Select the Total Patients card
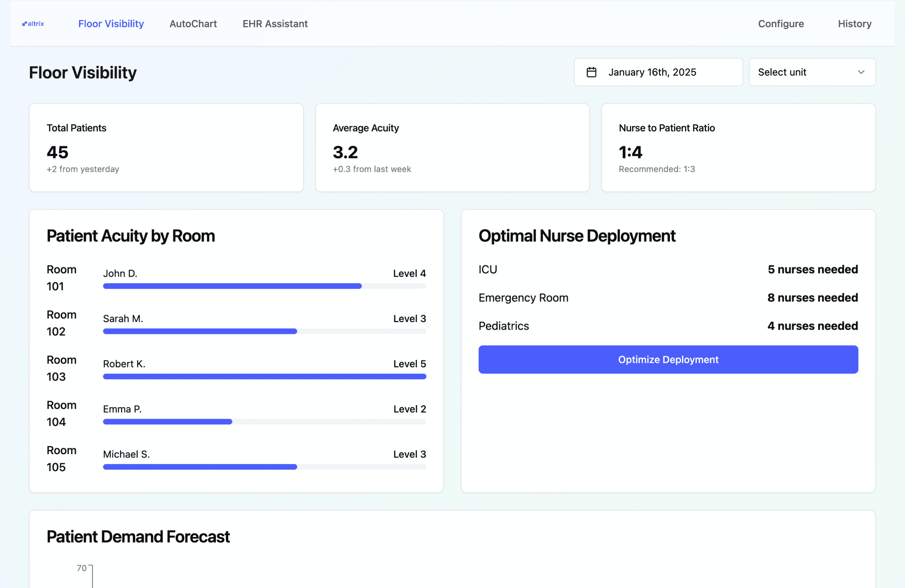Image resolution: width=905 pixels, height=588 pixels. click(x=167, y=148)
